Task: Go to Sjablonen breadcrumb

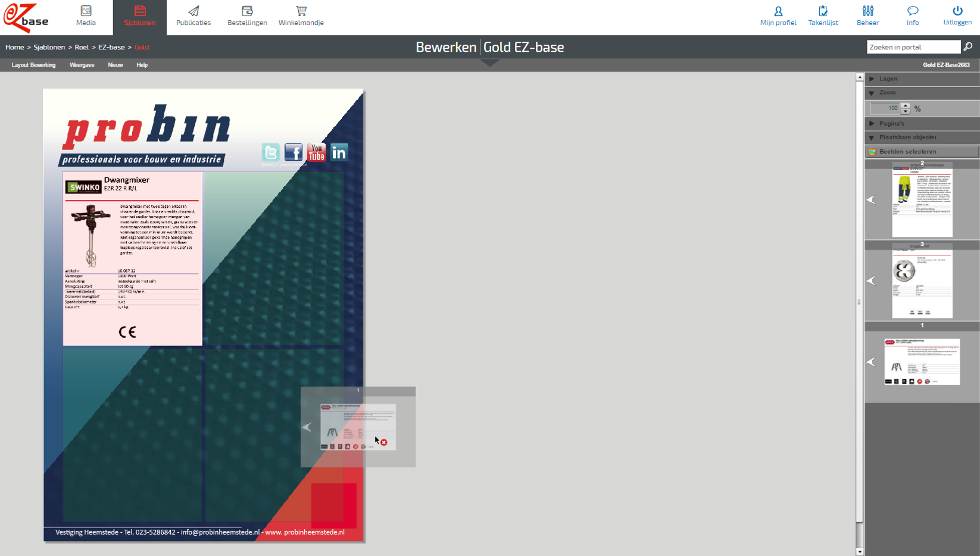Action: (x=49, y=47)
